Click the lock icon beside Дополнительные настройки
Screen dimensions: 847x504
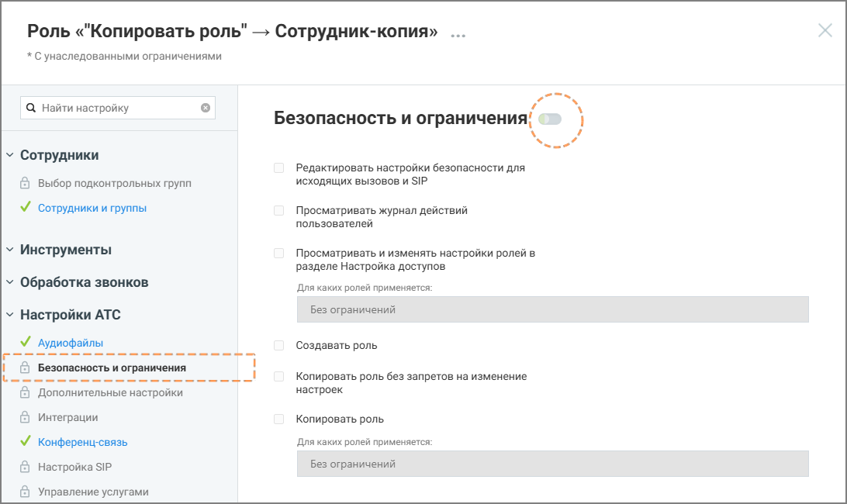(25, 392)
